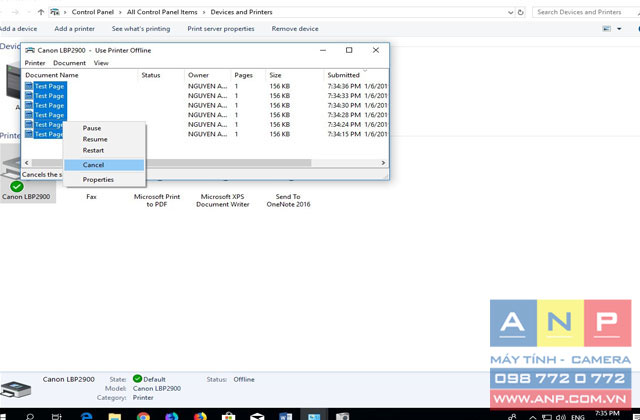The image size is (640, 420).
Task: Open the View menu in queue window
Action: [101, 63]
